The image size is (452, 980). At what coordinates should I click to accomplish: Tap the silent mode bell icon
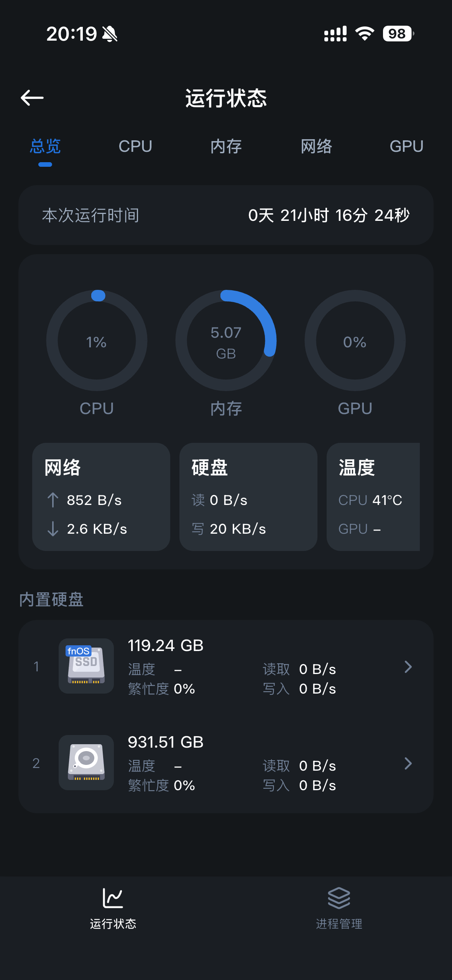[110, 34]
